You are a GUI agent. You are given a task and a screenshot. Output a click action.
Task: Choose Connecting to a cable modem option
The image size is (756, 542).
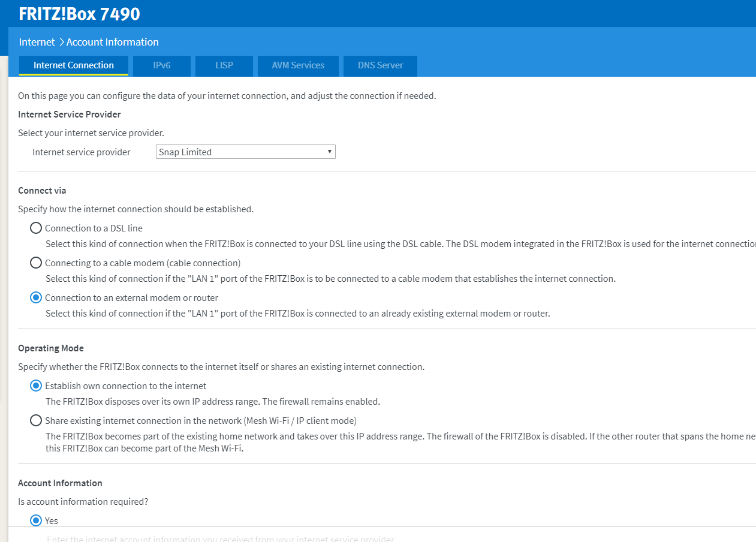point(36,263)
